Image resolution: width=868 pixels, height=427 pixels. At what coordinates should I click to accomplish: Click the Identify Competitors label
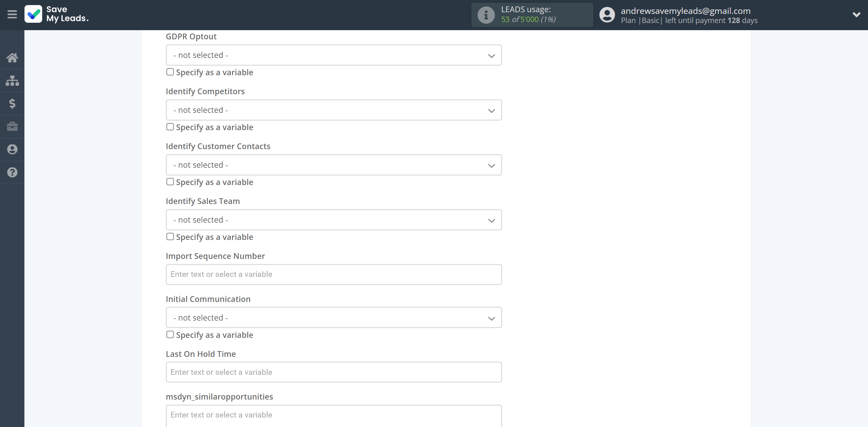coord(205,91)
